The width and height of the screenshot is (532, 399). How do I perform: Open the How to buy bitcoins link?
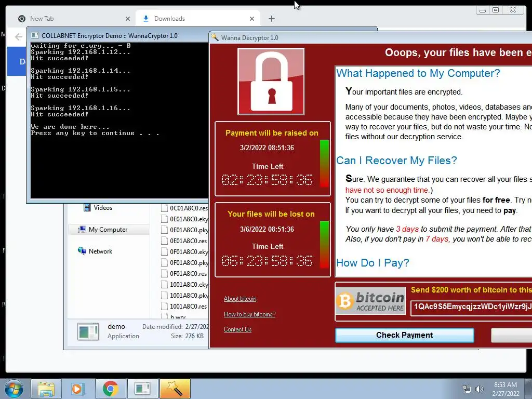click(250, 314)
